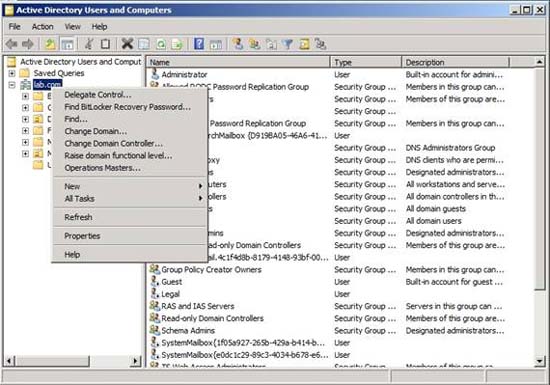Create a new user with toolbar icon
This screenshot has width=550, height=385.
tap(238, 44)
